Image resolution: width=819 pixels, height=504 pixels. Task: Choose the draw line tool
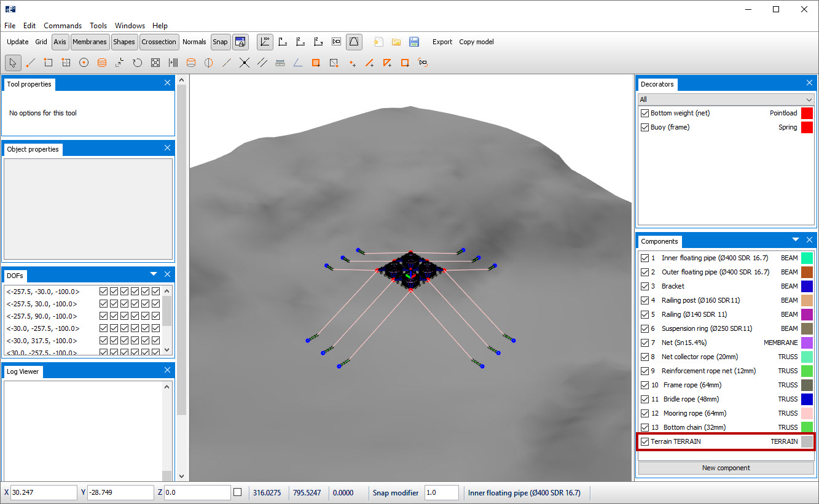[31, 63]
